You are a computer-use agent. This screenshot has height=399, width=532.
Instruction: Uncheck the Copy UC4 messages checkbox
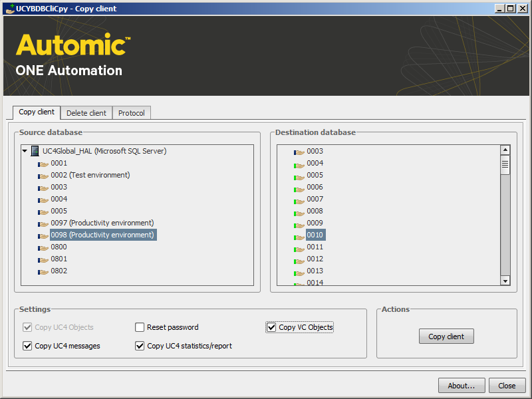(27, 346)
